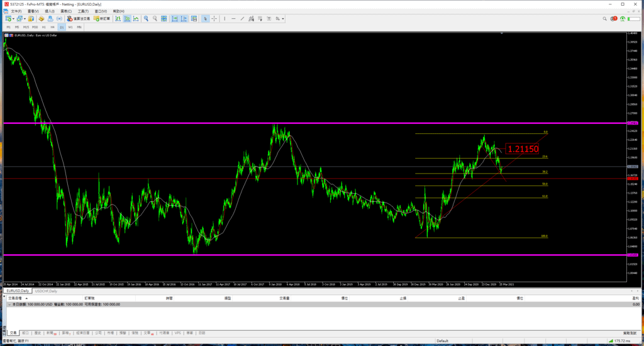This screenshot has width=644, height=346.
Task: Open the indicators list toolbar icon
Action: pos(194,18)
